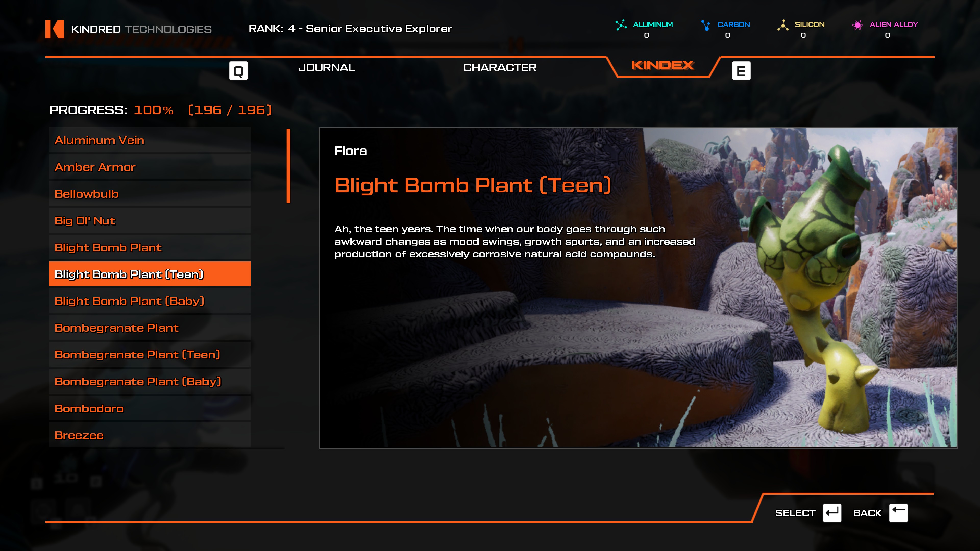Click the Silicon resource icon

tap(782, 25)
